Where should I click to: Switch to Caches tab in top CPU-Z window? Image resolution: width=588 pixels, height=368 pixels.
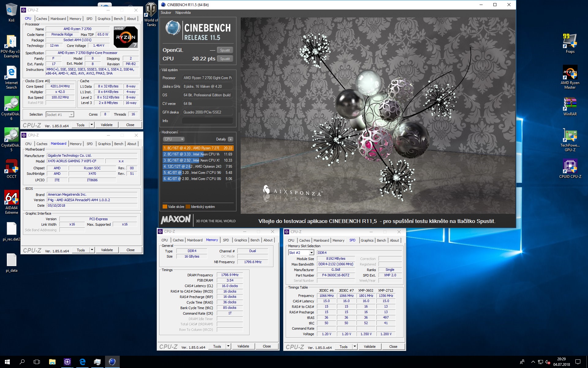pyautogui.click(x=41, y=19)
